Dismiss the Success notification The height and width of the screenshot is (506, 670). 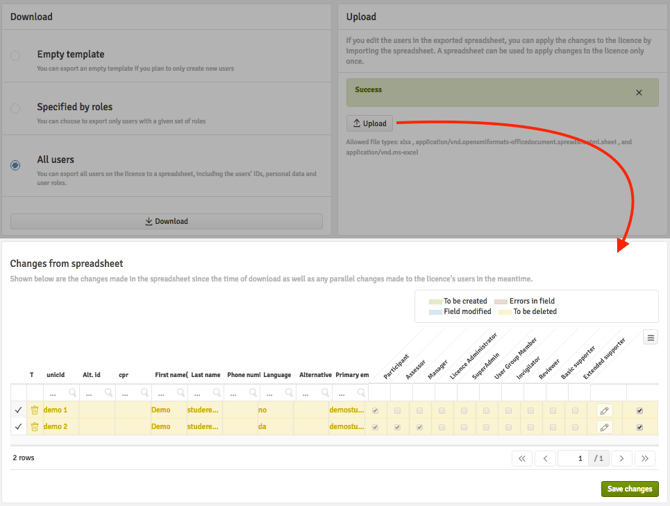tap(639, 92)
